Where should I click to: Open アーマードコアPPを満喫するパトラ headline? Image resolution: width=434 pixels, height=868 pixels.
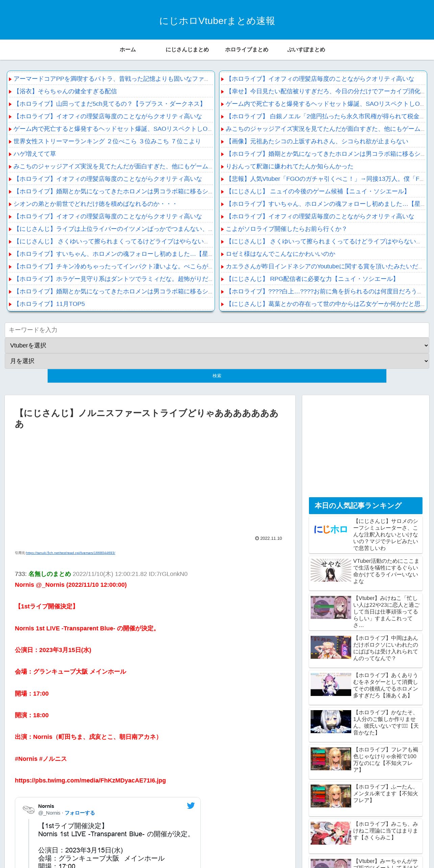pyautogui.click(x=111, y=79)
